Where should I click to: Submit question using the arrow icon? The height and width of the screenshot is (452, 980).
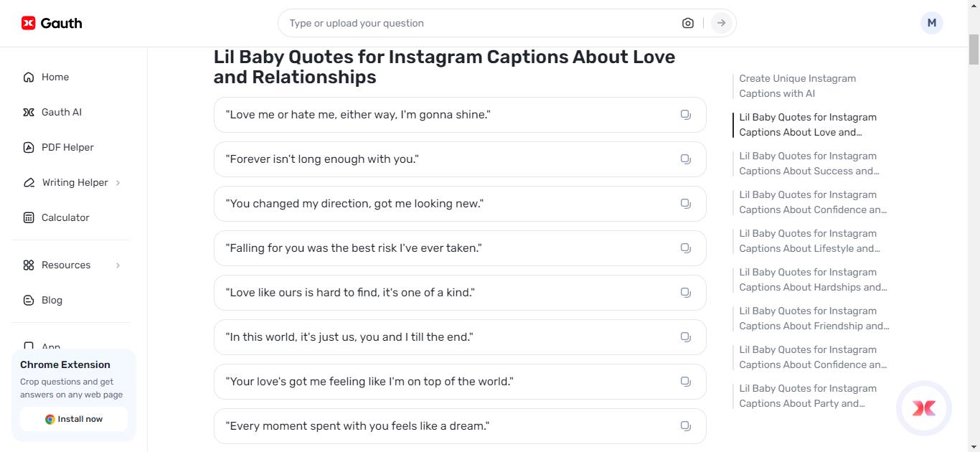point(720,22)
